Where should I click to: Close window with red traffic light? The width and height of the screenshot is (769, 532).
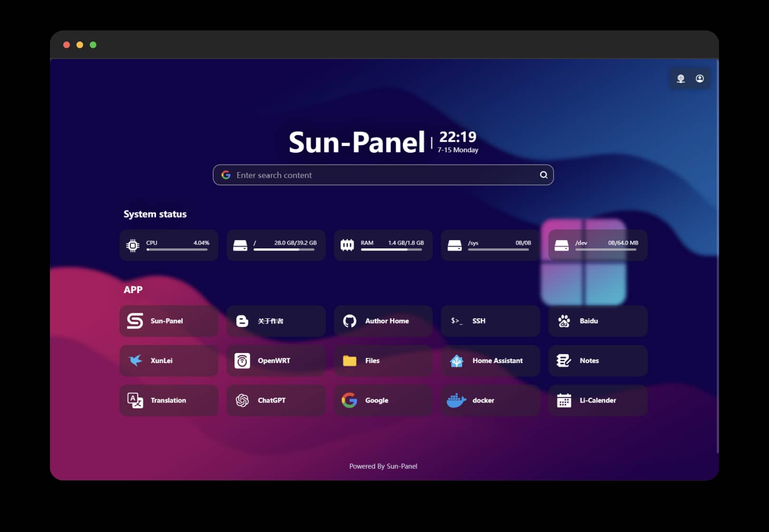point(67,45)
